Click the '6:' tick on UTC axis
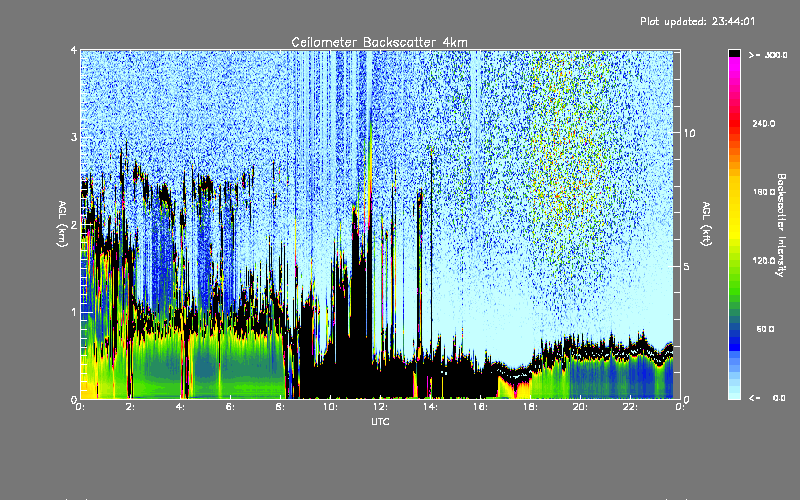 point(230,407)
